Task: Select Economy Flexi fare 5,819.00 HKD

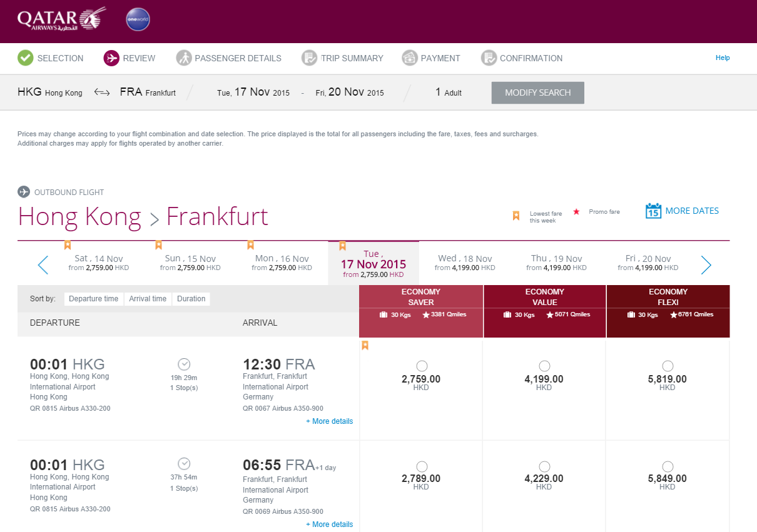Action: click(x=668, y=366)
